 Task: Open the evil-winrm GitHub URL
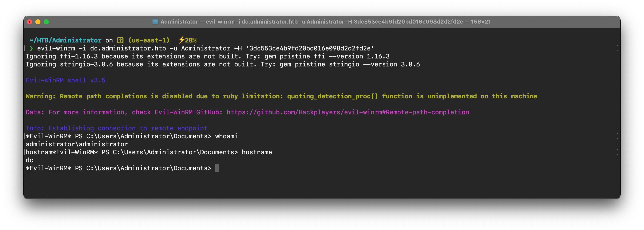[348, 112]
